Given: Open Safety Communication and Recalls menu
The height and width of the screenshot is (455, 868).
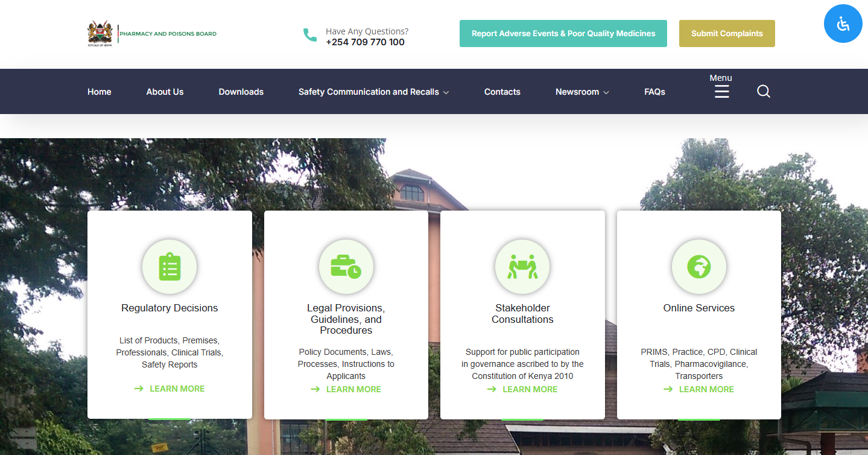Looking at the screenshot, I should coord(369,92).
